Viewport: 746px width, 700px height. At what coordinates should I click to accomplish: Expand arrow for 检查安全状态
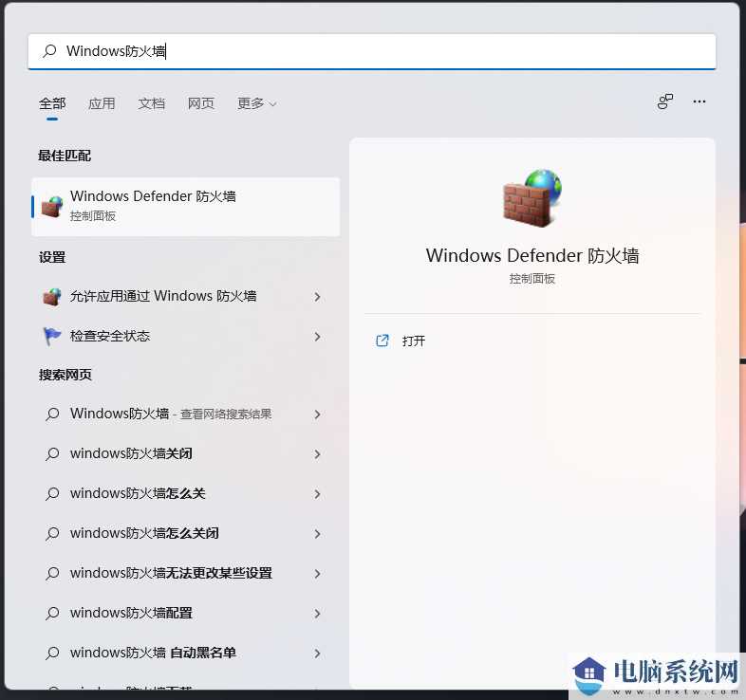click(x=317, y=337)
